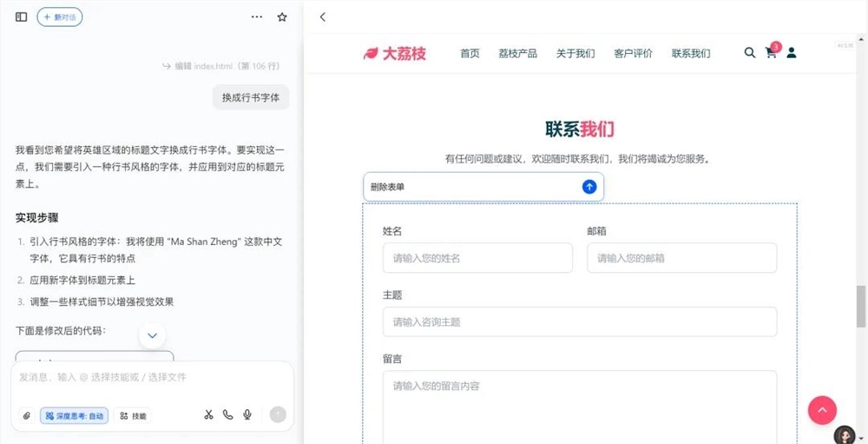The width and height of the screenshot is (868, 444).
Task: Click the 编辑 index.html (第 106 行) reference
Action: coord(221,67)
